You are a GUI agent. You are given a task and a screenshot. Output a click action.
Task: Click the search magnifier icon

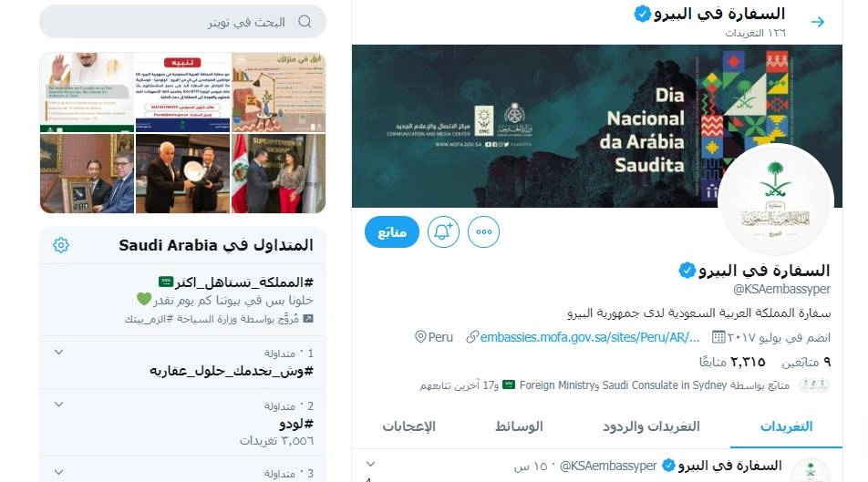point(305,22)
